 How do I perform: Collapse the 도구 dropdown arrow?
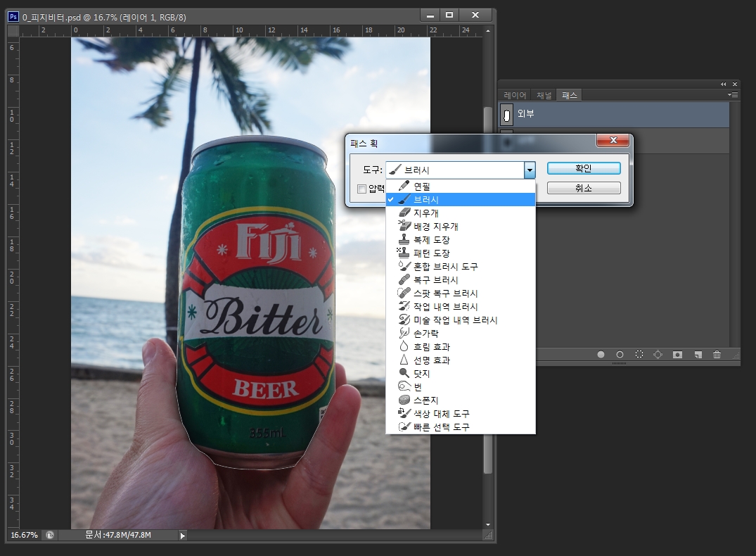[x=530, y=170]
